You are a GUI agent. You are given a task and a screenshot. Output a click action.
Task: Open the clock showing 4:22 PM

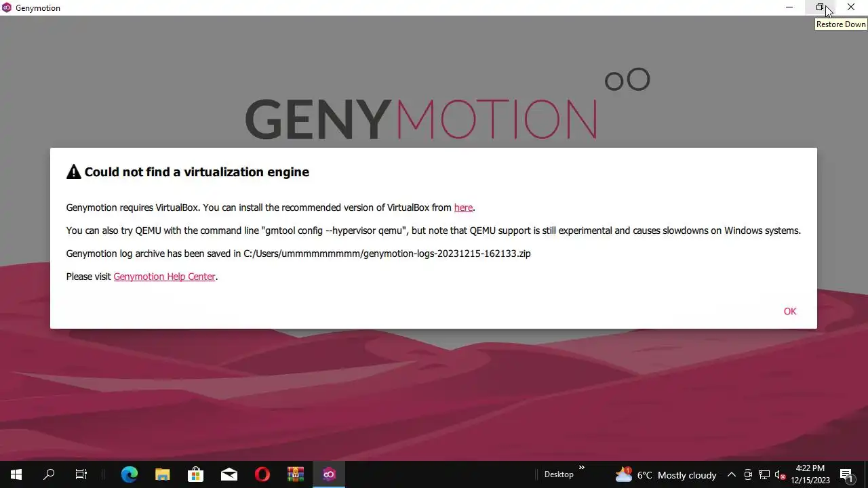pyautogui.click(x=810, y=474)
